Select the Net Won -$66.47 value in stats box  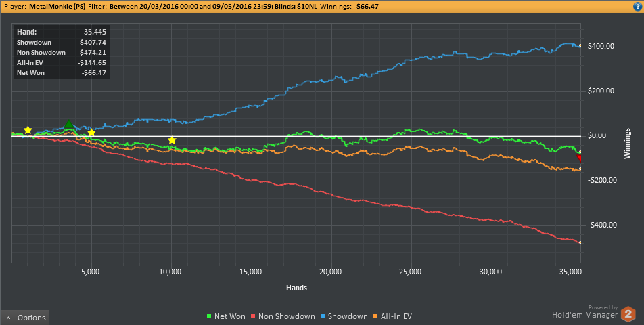tap(94, 73)
